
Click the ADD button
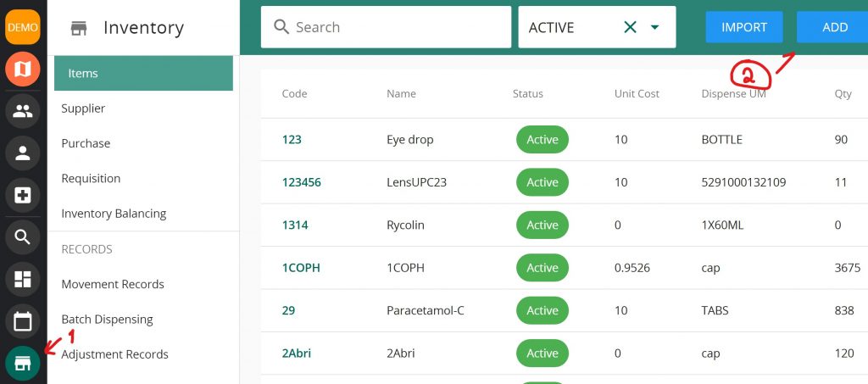[832, 27]
